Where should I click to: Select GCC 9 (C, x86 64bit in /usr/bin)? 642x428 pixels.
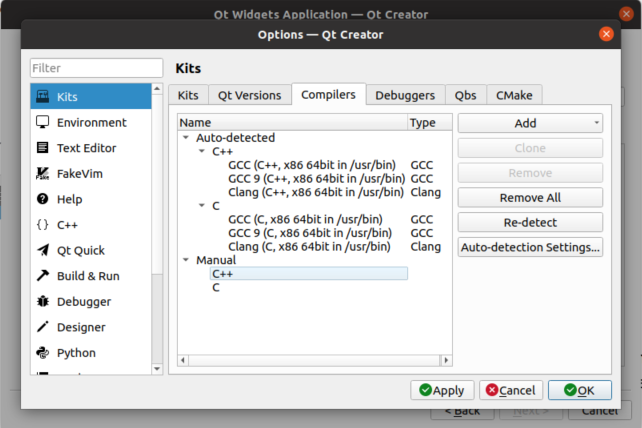point(310,233)
